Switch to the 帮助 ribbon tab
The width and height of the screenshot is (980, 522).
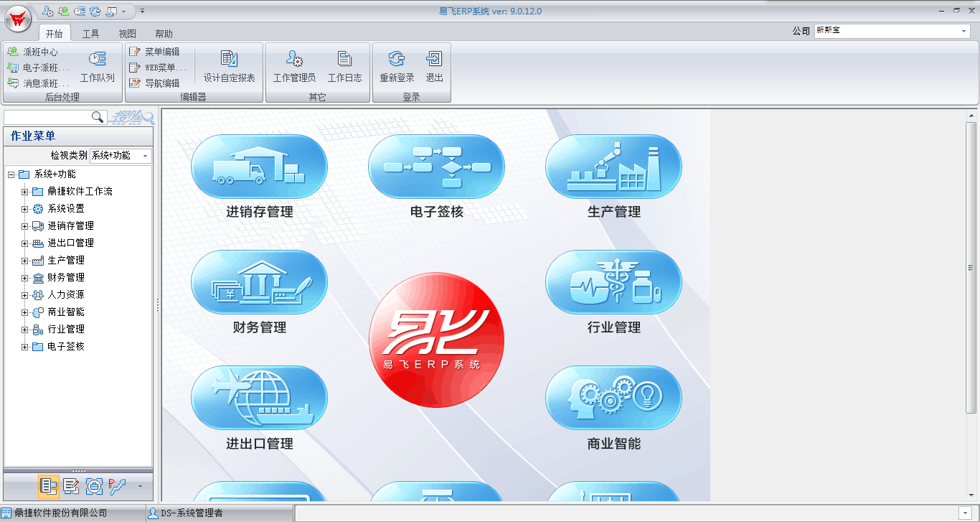(x=164, y=34)
